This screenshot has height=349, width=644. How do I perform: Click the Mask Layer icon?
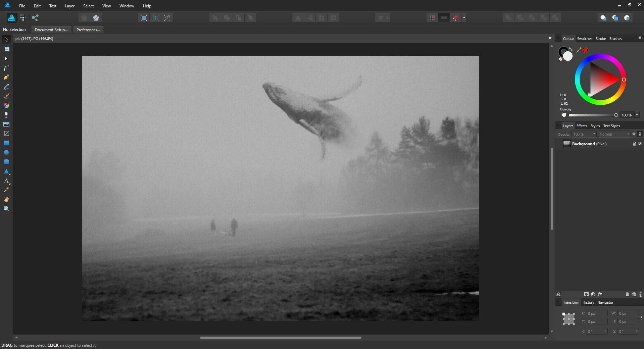point(586,294)
